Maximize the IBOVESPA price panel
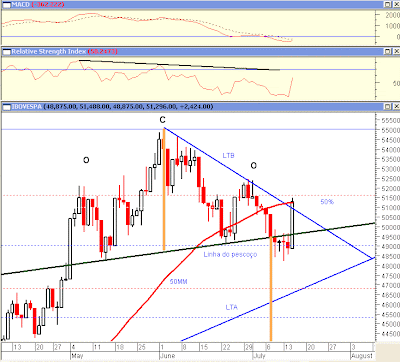Viewport: 400px width, 362px height. (x=387, y=107)
